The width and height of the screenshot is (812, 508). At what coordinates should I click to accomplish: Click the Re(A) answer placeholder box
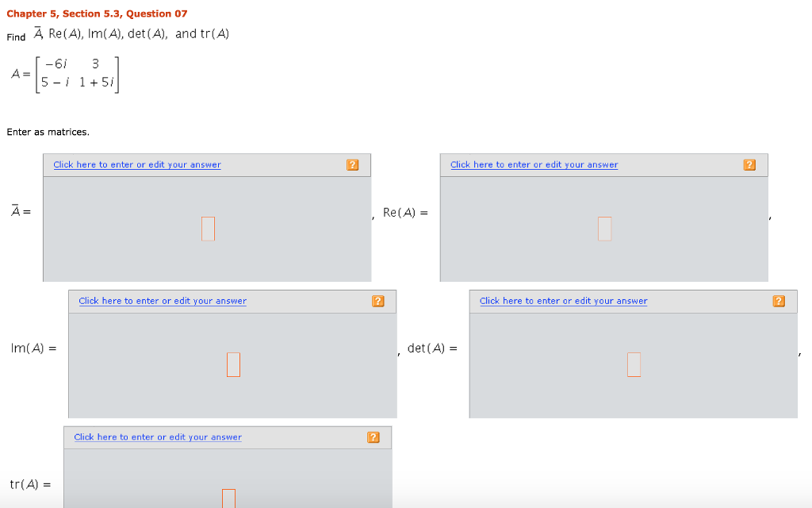click(604, 229)
